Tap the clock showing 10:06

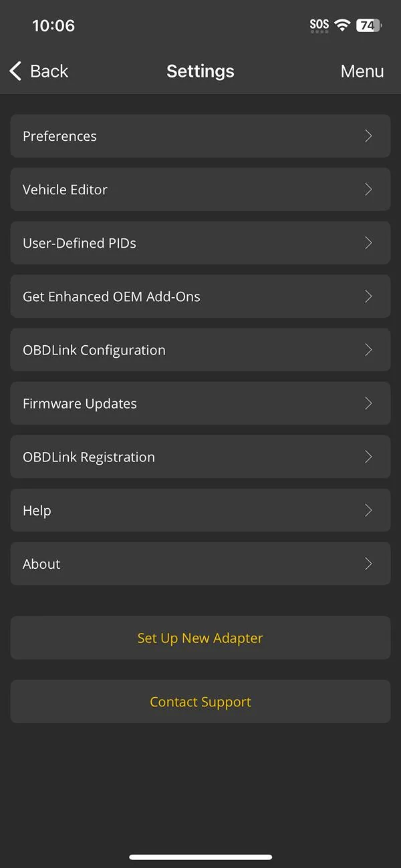click(x=53, y=25)
